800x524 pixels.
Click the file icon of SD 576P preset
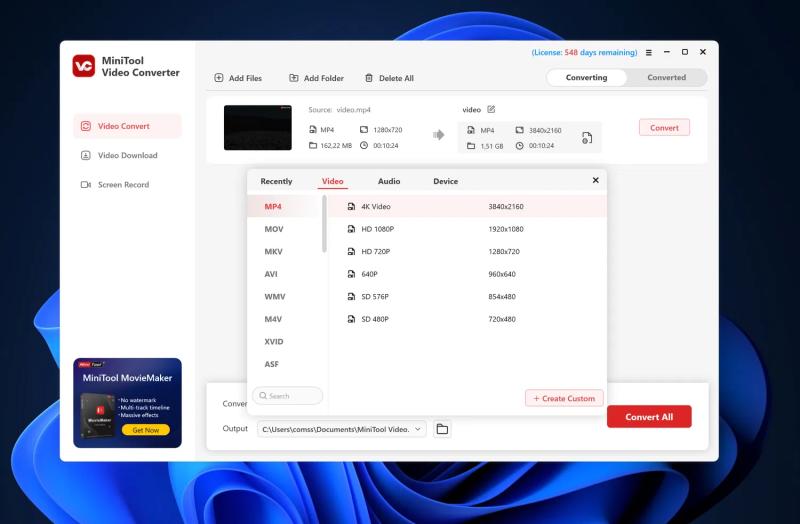coord(351,296)
